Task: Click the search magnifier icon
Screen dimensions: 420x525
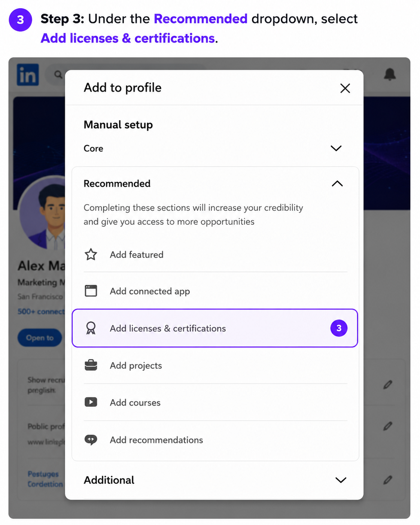Action: pyautogui.click(x=58, y=75)
